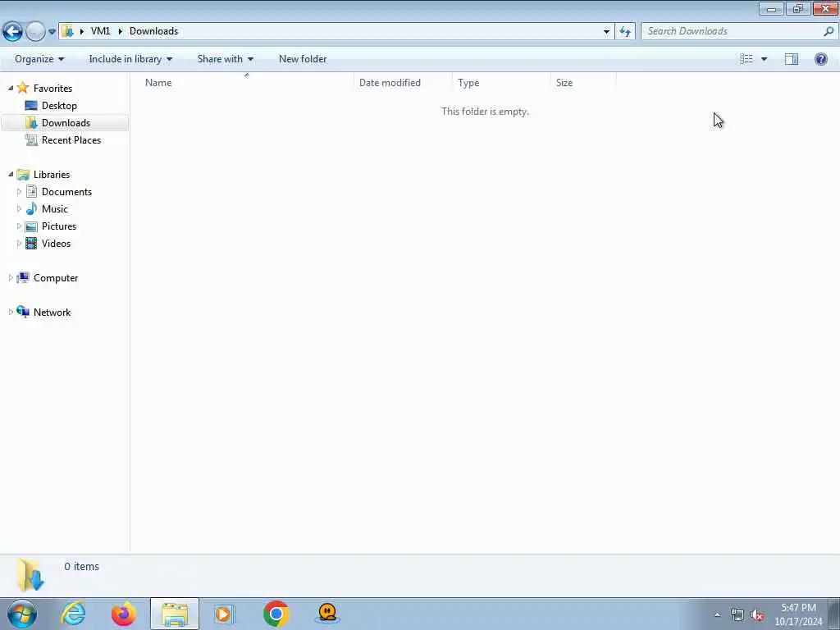The height and width of the screenshot is (630, 840).
Task: Open Desktop under Favorites
Action: click(59, 106)
